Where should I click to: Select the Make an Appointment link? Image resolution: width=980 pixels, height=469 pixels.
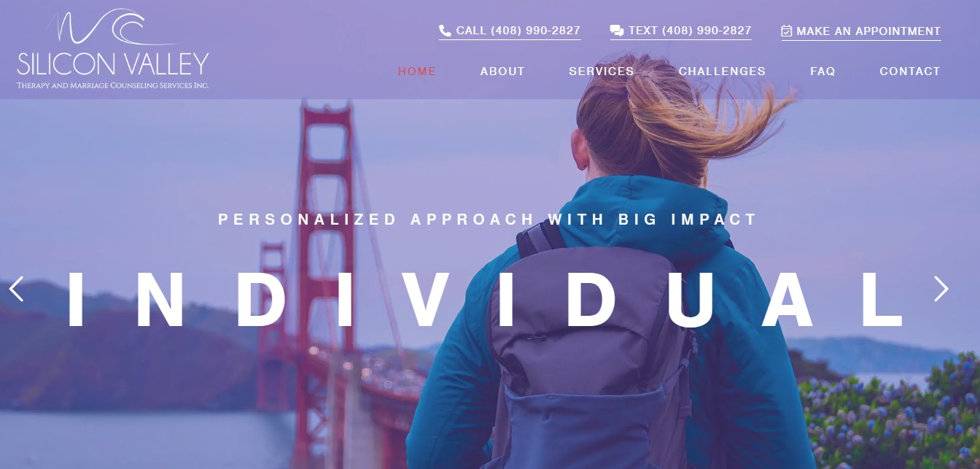[x=861, y=31]
